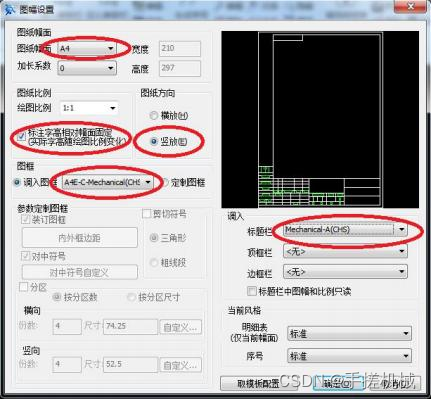The height and width of the screenshot is (399, 431).
Task: Open the 绘图比例 1:1 dropdown
Action: pyautogui.click(x=89, y=108)
